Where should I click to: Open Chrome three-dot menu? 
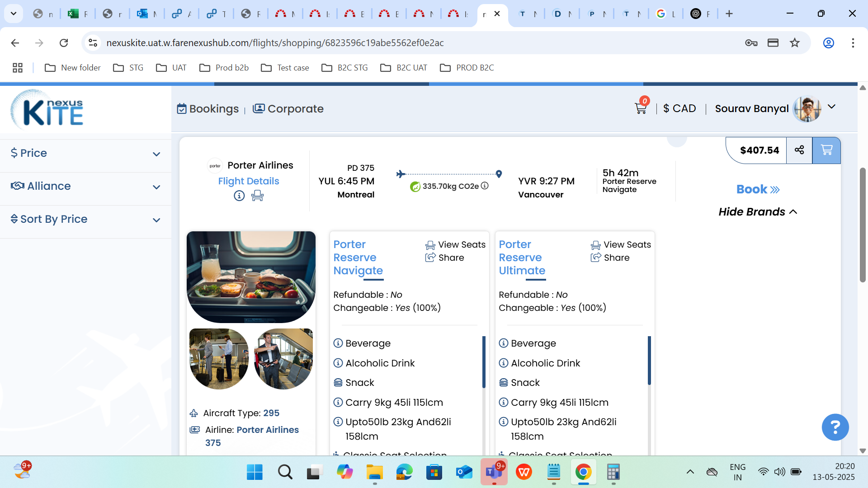[x=853, y=42]
